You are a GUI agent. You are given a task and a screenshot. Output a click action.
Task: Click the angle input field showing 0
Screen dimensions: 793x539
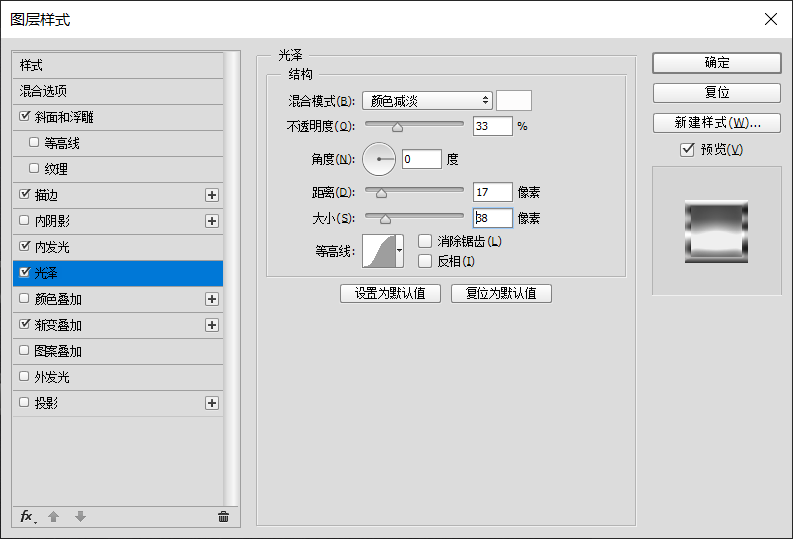coord(422,159)
